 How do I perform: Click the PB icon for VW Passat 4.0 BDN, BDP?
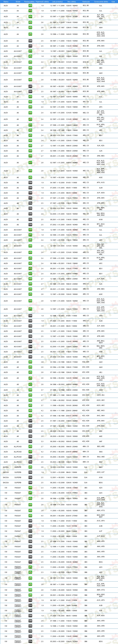30,516
